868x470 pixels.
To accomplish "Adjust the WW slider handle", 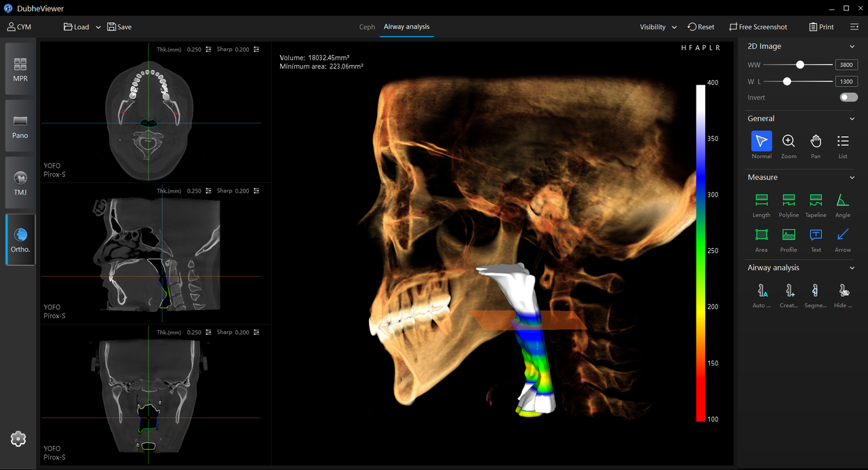I will click(800, 64).
